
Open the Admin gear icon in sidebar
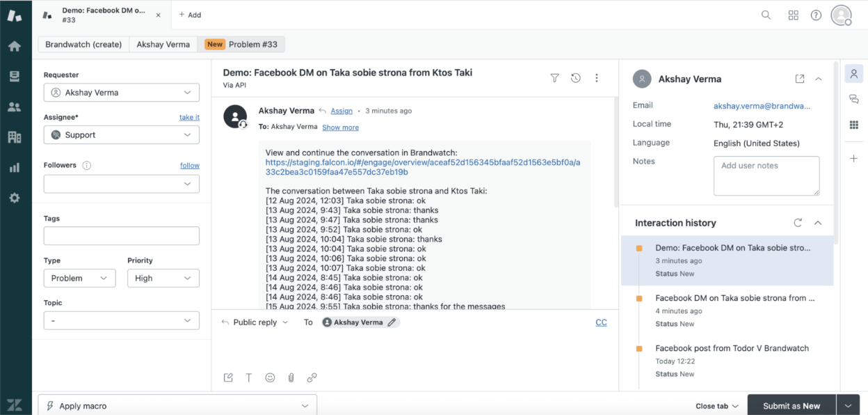click(15, 198)
